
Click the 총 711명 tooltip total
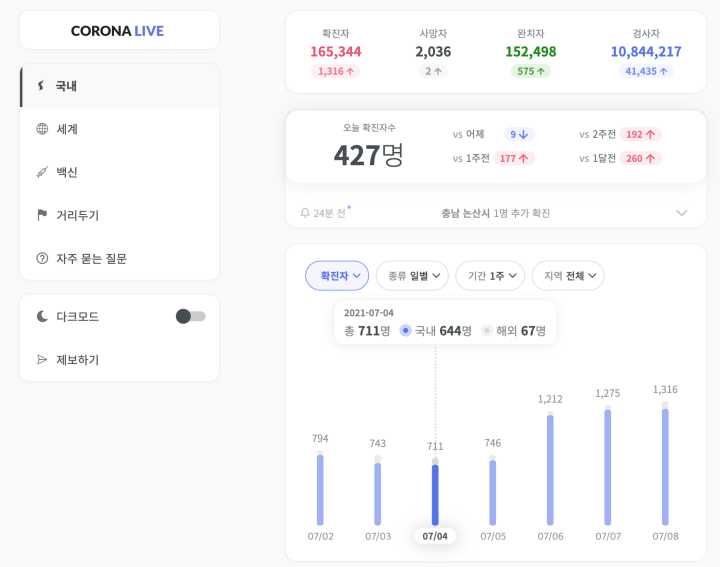coord(367,331)
